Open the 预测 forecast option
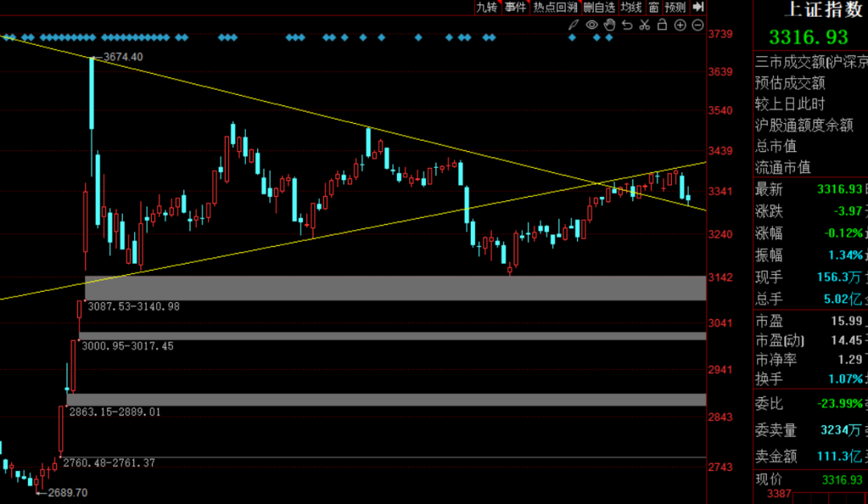 coord(676,7)
